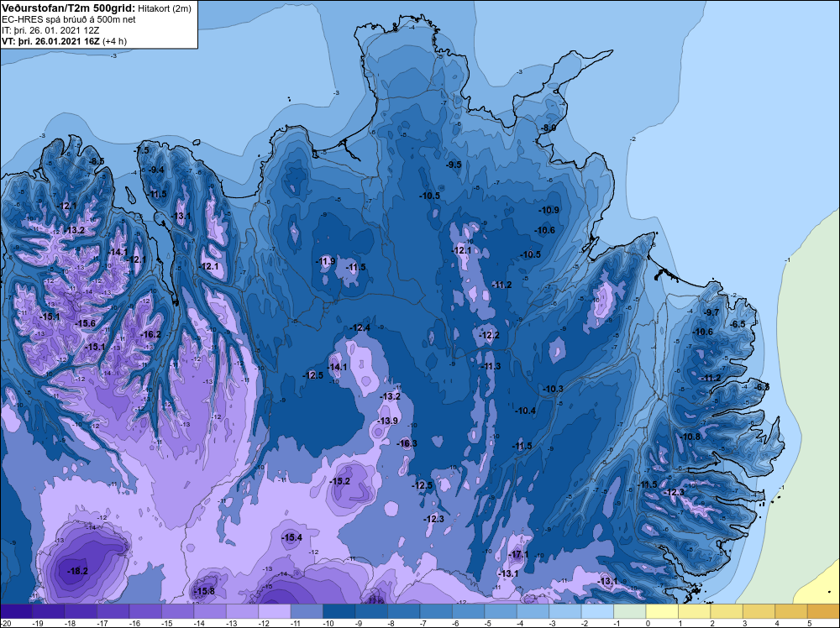Click the -18.2 temperature label
This screenshot has width=840, height=628.
(77, 571)
